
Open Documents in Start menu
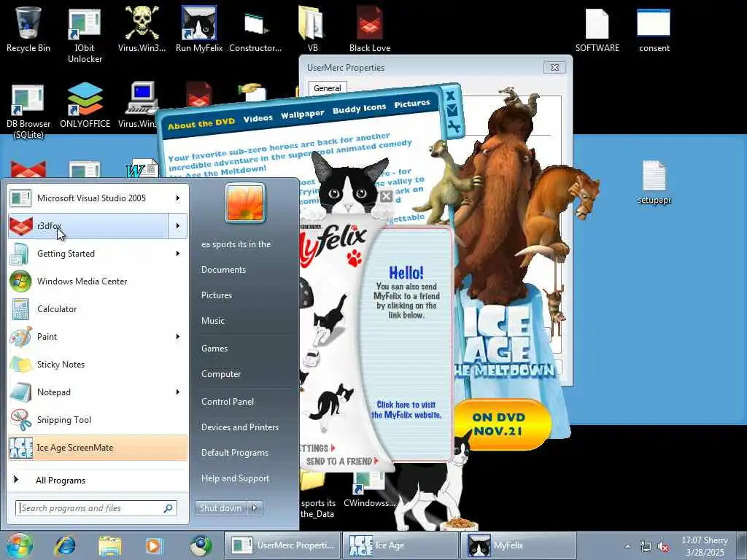point(223,270)
